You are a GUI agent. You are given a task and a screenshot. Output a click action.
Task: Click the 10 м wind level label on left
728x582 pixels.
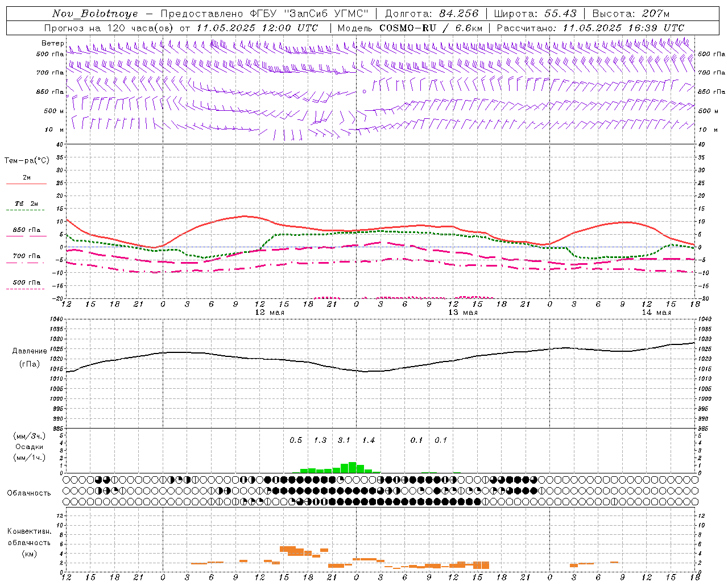[x=55, y=130]
